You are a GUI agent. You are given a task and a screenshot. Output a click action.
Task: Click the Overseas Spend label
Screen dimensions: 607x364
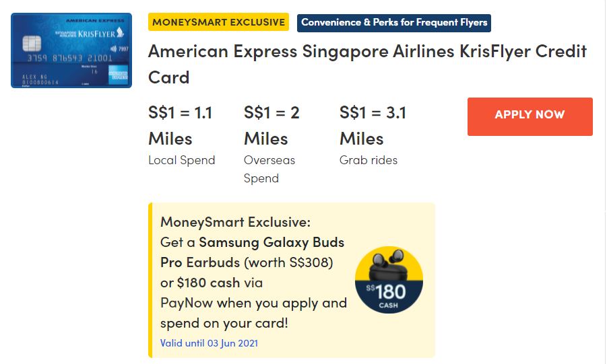tap(269, 169)
